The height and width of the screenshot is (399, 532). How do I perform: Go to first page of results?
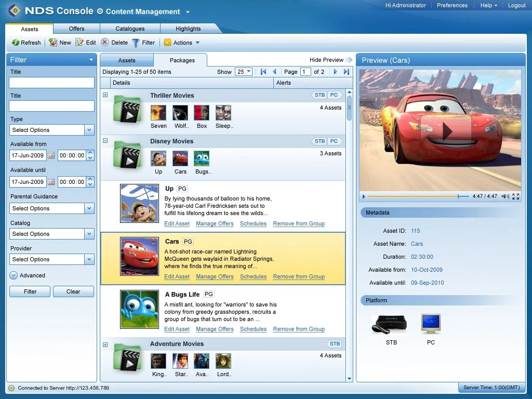click(x=263, y=72)
